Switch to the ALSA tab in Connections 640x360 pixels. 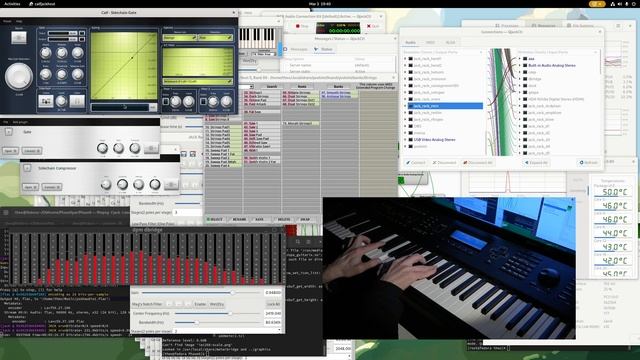pos(450,42)
